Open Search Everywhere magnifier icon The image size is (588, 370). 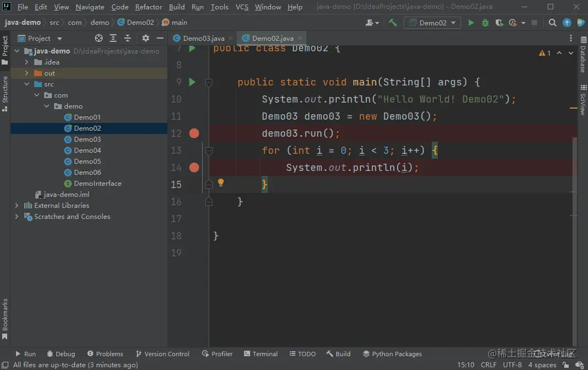click(553, 23)
